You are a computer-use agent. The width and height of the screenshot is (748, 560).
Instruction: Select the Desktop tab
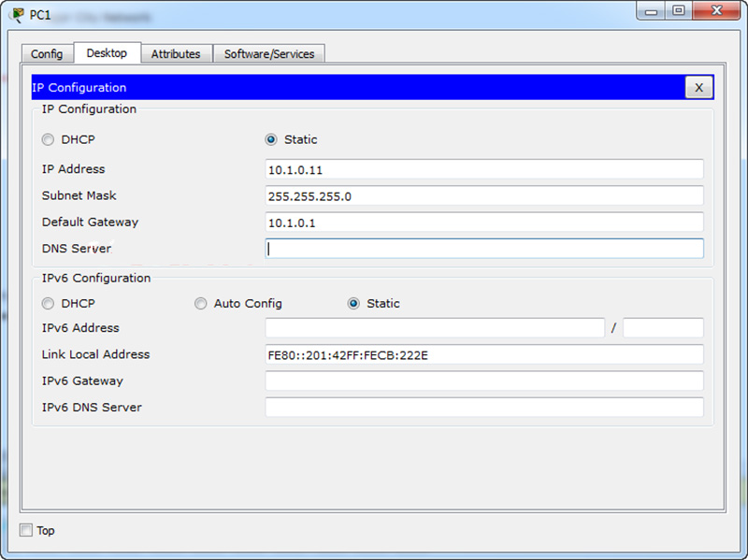(x=107, y=53)
